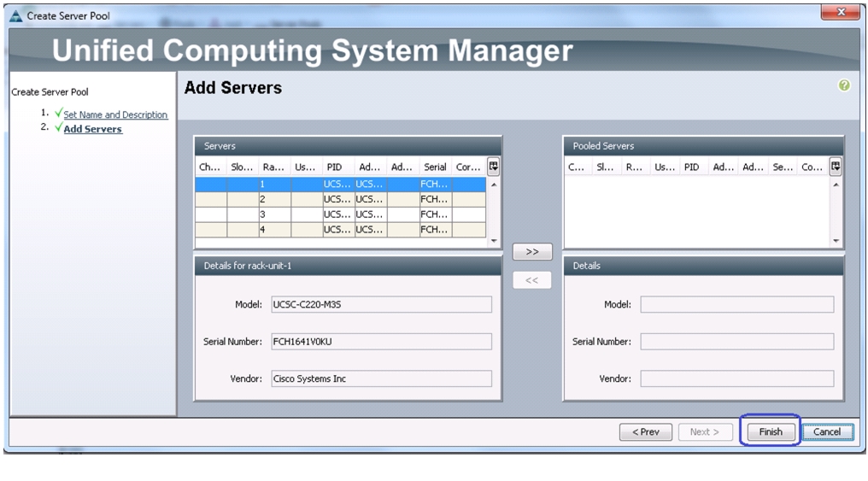Viewport: 868px width, 481px height.
Task: Click the Ch... column header in Servers
Action: click(210, 167)
